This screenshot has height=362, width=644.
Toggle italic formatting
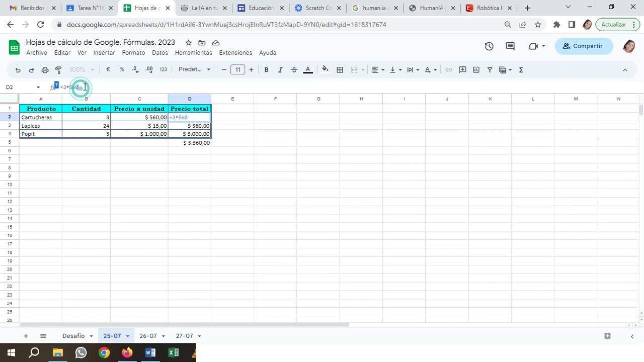pos(280,70)
